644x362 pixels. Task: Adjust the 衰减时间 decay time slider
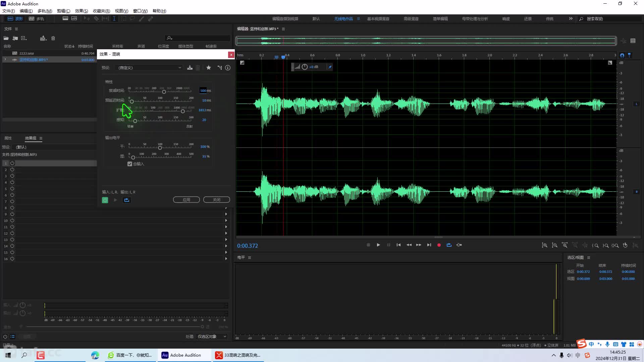tap(164, 92)
